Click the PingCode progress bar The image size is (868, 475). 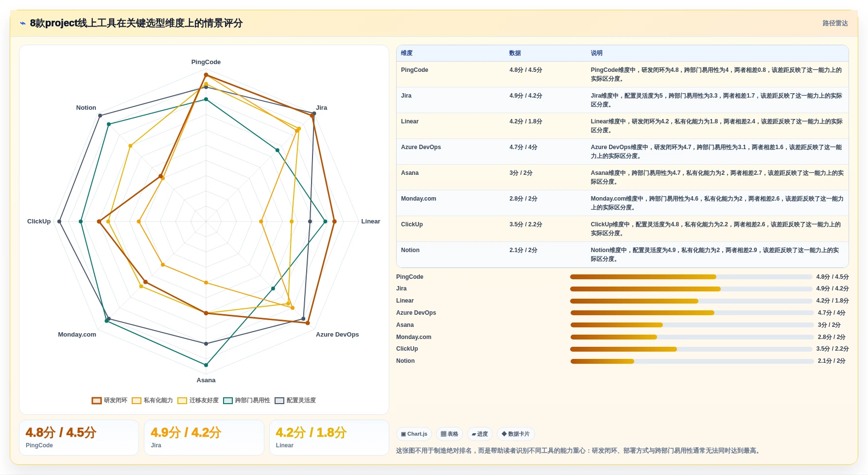[691, 277]
